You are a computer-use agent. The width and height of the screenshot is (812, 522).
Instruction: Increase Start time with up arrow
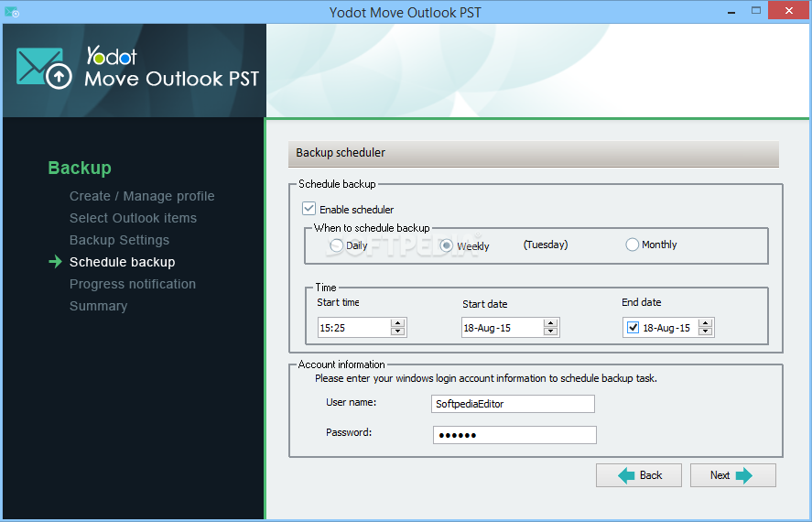point(397,323)
